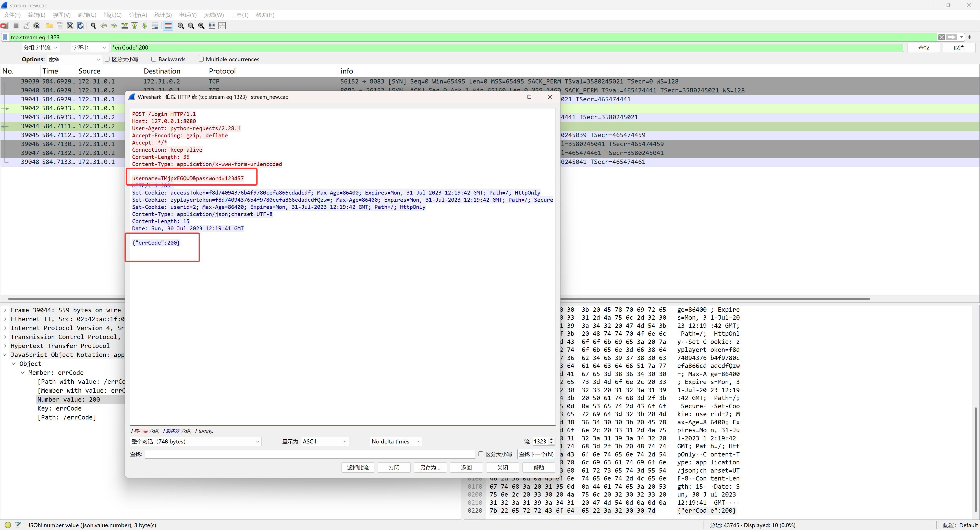Check Multiple occurrences option

coord(201,59)
